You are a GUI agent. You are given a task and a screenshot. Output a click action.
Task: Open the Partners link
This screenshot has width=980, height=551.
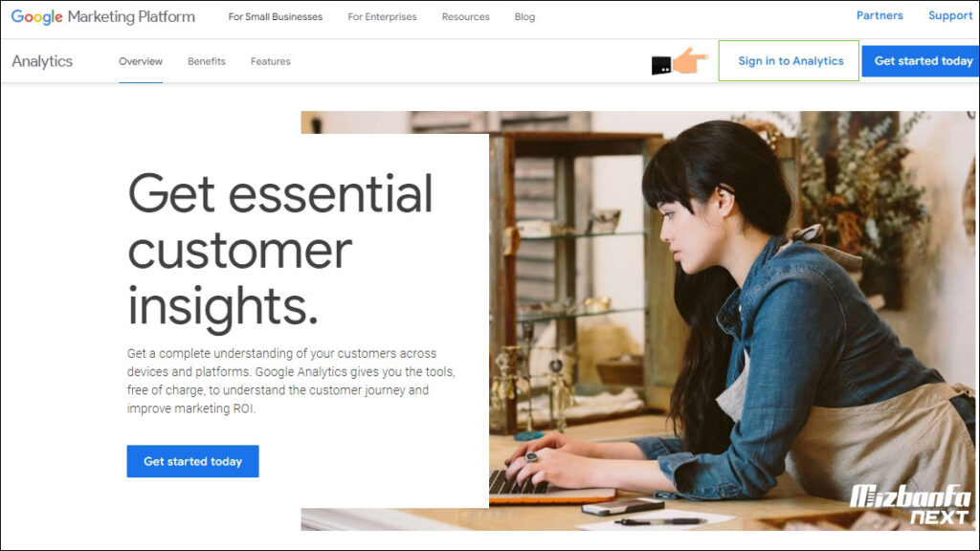click(880, 15)
